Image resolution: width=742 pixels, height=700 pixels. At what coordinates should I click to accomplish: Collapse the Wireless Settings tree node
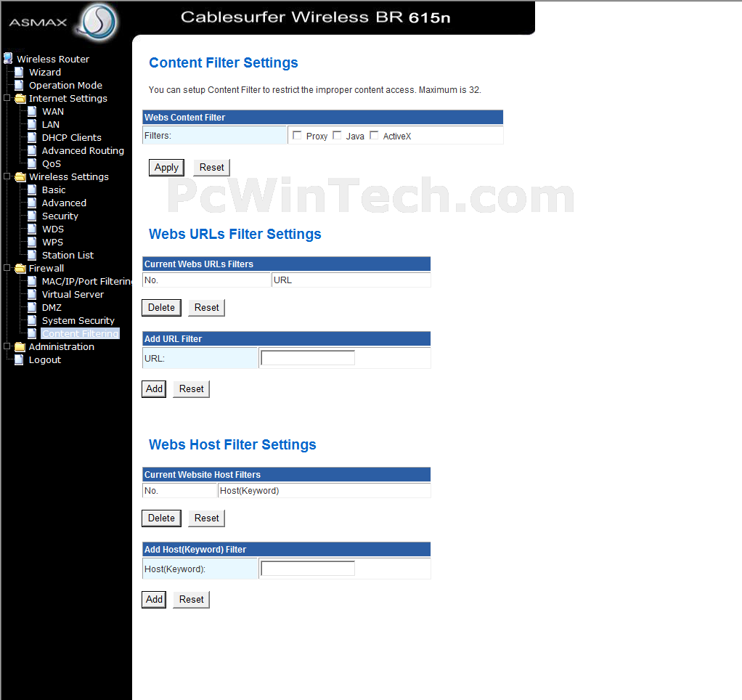point(7,176)
